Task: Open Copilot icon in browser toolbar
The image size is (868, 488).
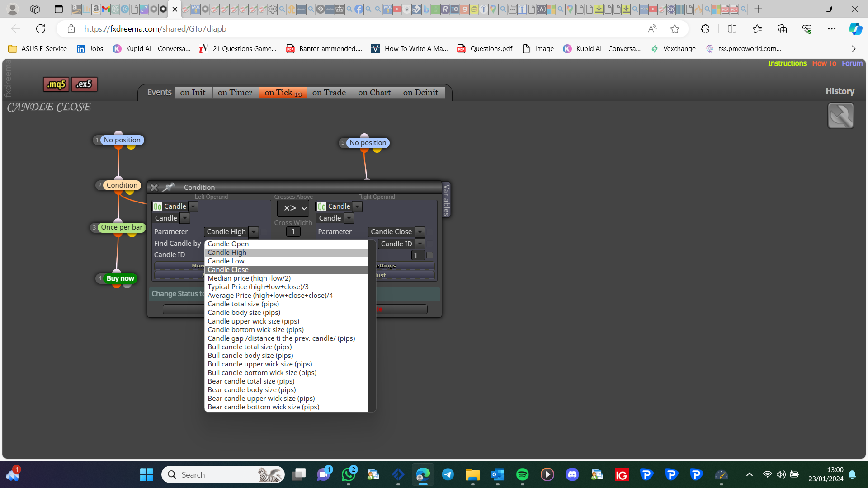Action: (x=855, y=29)
